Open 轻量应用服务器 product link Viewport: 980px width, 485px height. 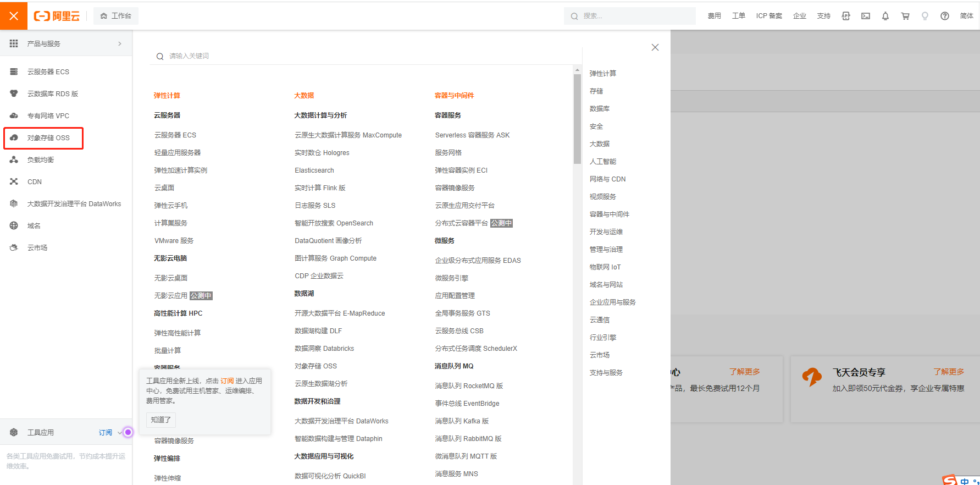tap(178, 153)
